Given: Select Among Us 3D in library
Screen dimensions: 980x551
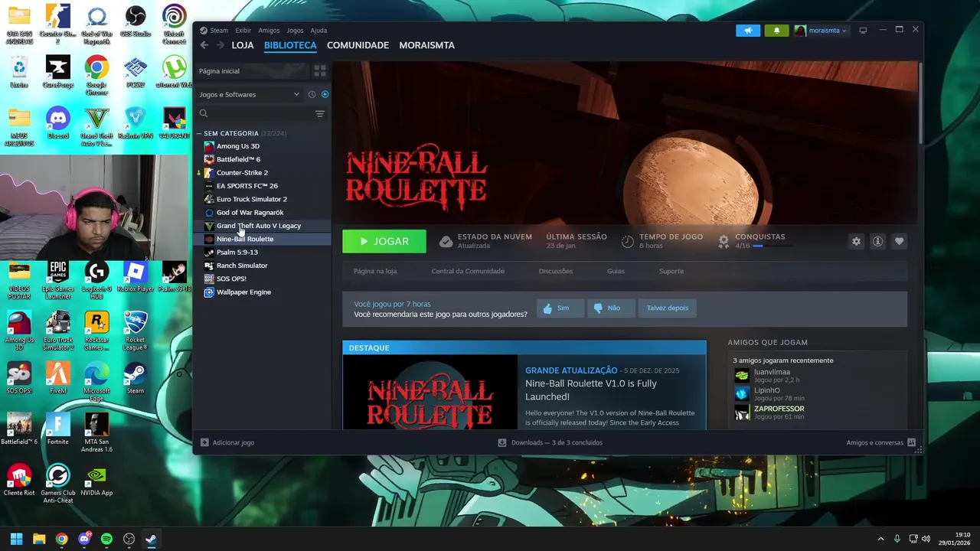Looking at the screenshot, I should (263, 146).
